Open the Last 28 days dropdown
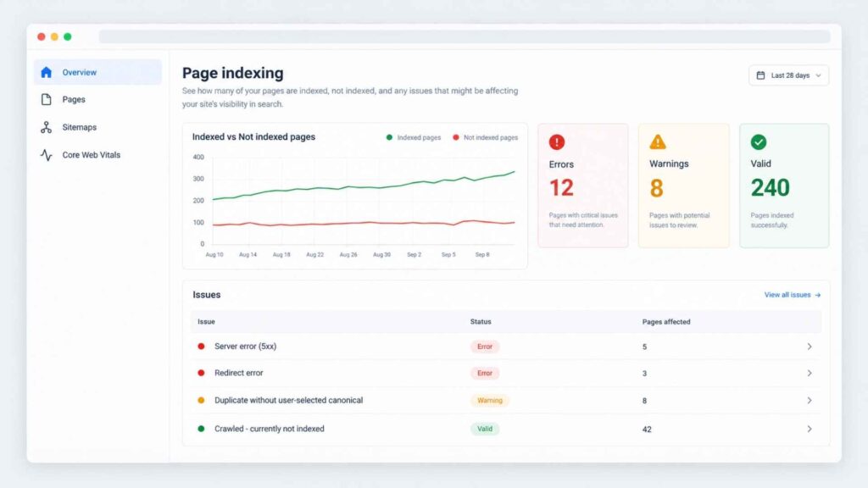This screenshot has width=868, height=488. [789, 75]
